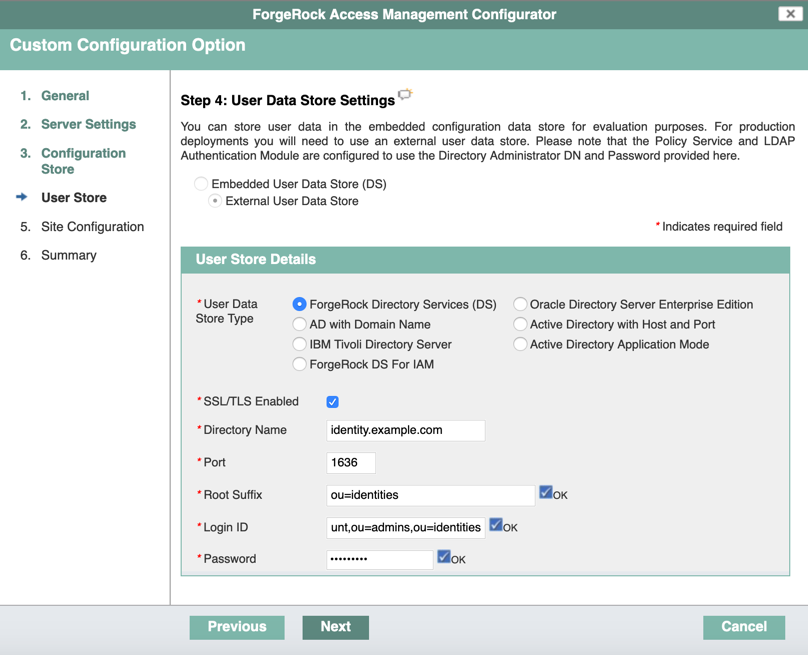Viewport: 808px width, 655px height.
Task: Click the Directory Name input field
Action: 406,430
